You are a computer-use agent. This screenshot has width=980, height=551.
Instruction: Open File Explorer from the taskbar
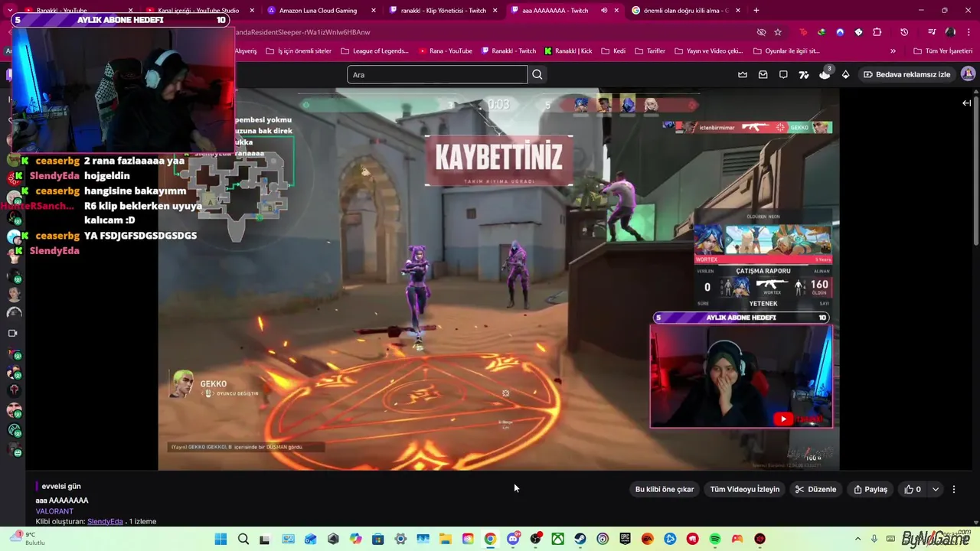click(x=446, y=539)
